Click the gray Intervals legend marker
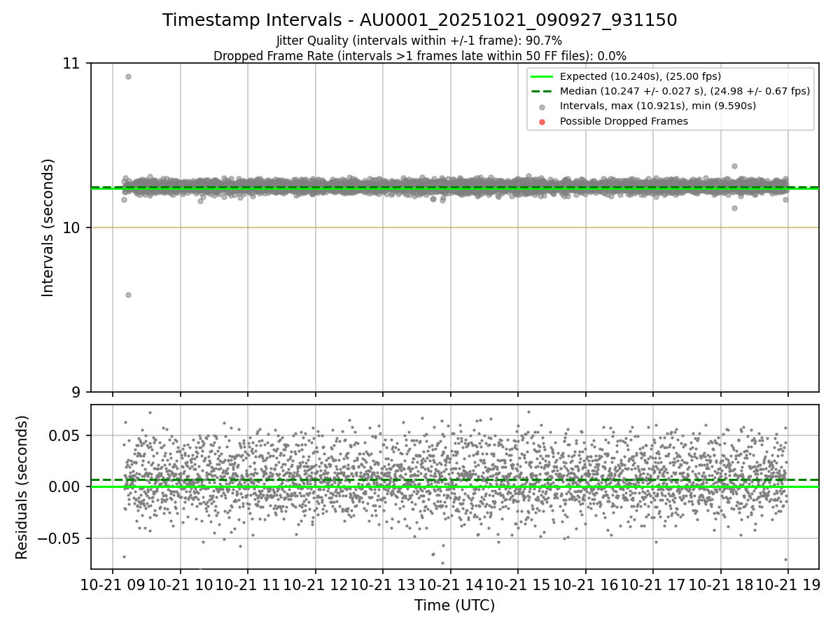Viewport: 840px width, 630px height. [542, 106]
